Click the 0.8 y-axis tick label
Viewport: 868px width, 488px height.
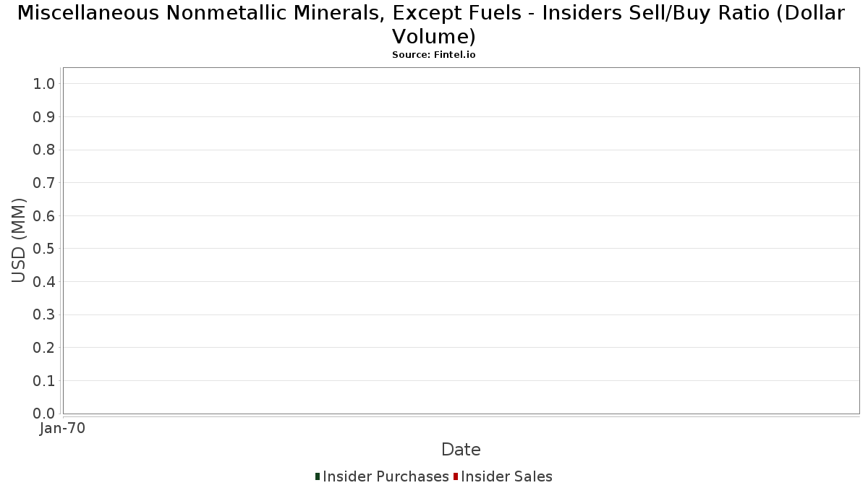pyautogui.click(x=44, y=150)
